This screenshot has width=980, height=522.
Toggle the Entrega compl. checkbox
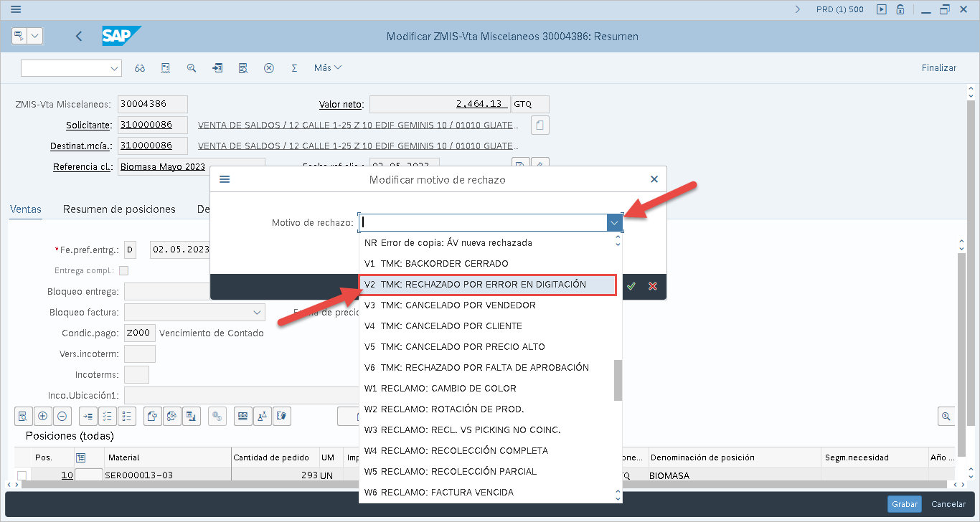tap(124, 271)
